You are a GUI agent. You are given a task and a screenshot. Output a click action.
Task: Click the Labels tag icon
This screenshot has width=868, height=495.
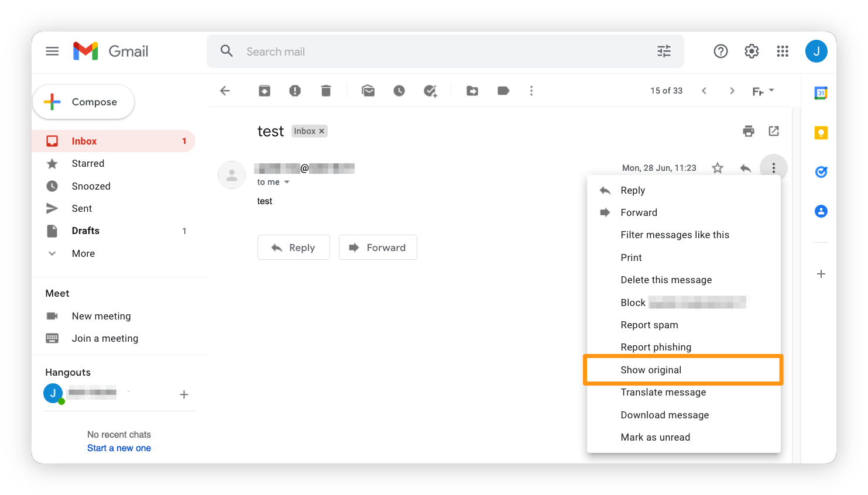click(503, 91)
